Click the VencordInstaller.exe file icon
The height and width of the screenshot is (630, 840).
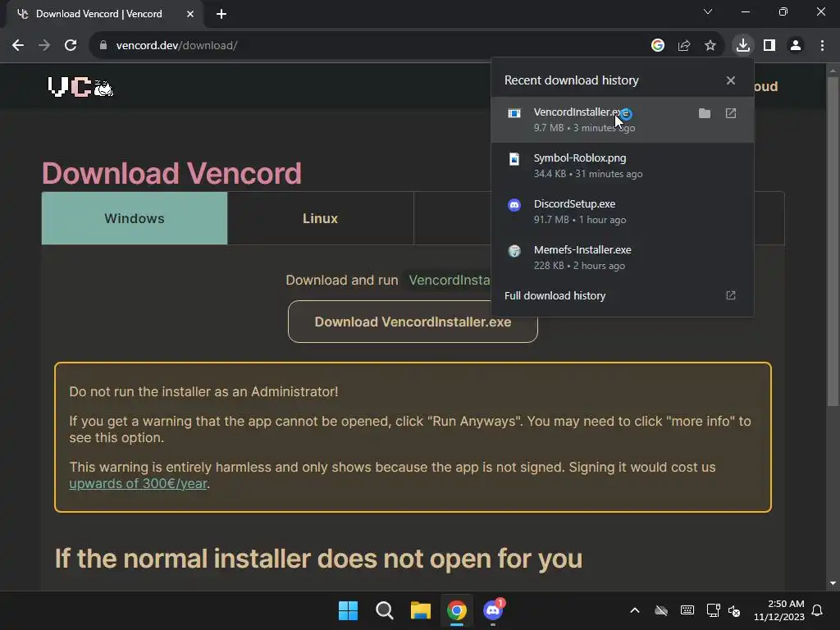[514, 113]
